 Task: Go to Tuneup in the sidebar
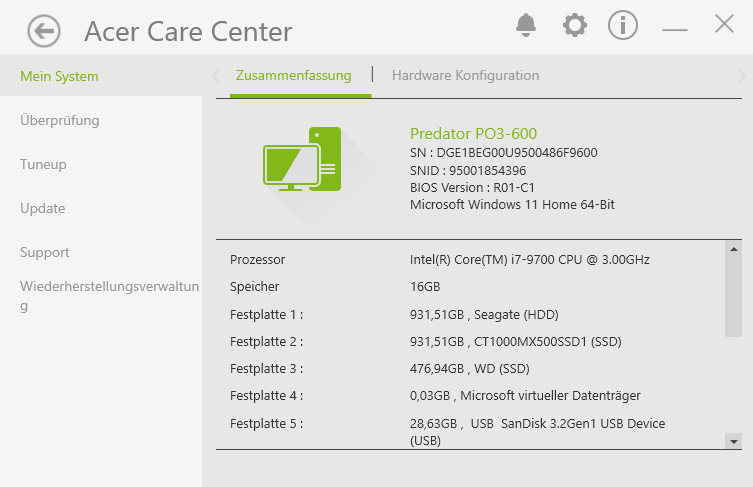[x=43, y=164]
